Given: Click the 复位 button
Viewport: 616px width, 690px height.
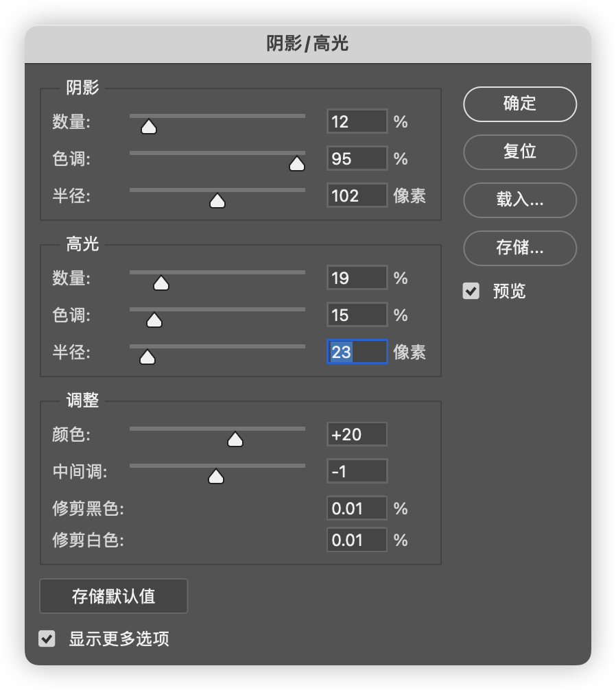Looking at the screenshot, I should coord(520,152).
